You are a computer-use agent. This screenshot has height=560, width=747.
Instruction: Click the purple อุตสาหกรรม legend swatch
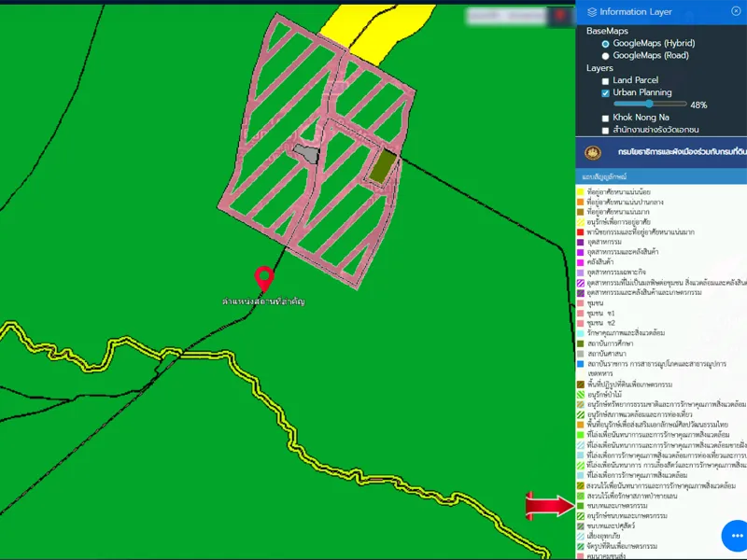[580, 241]
